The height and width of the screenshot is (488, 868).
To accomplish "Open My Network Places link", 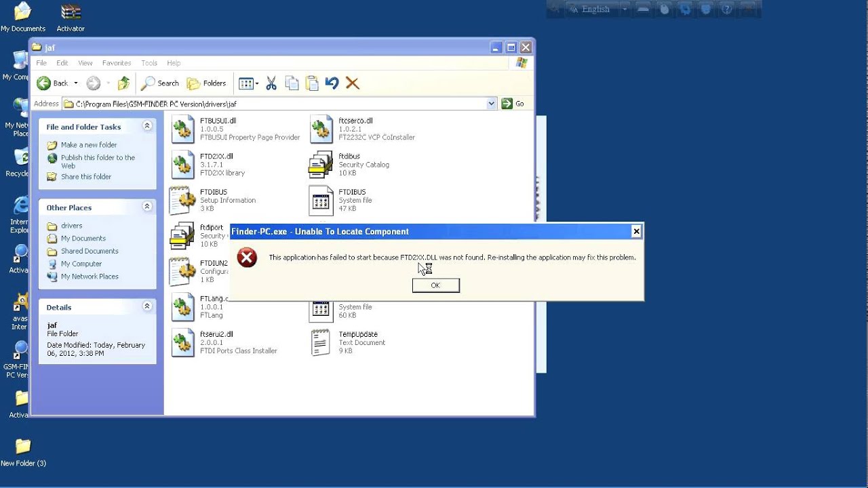I will (x=90, y=277).
